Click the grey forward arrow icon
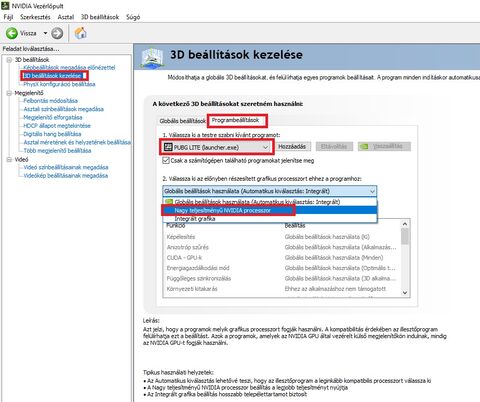Image resolution: width=480 pixels, height=402 pixels. coord(57,33)
